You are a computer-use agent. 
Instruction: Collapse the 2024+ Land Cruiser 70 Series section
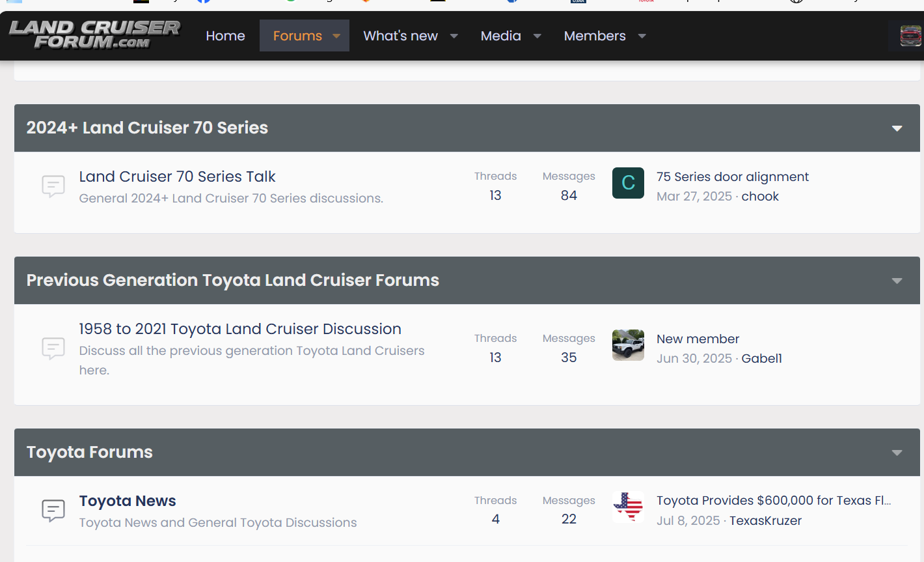(x=897, y=128)
